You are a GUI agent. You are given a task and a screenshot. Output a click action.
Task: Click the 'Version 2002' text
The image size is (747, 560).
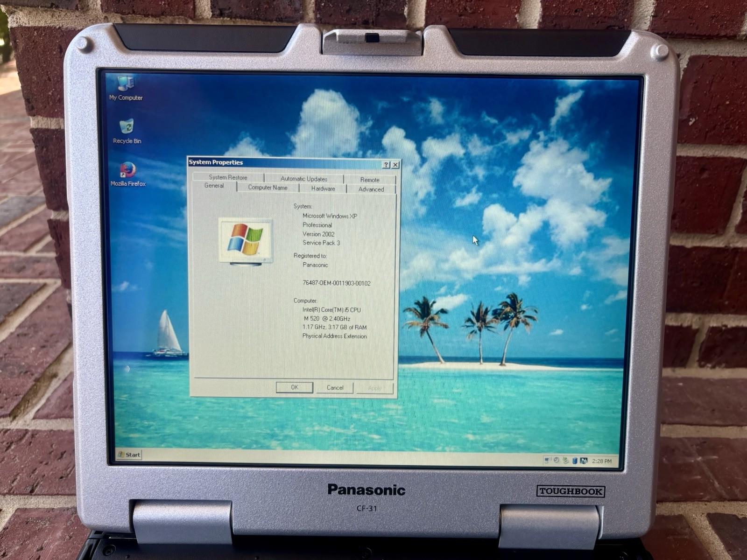click(x=318, y=234)
